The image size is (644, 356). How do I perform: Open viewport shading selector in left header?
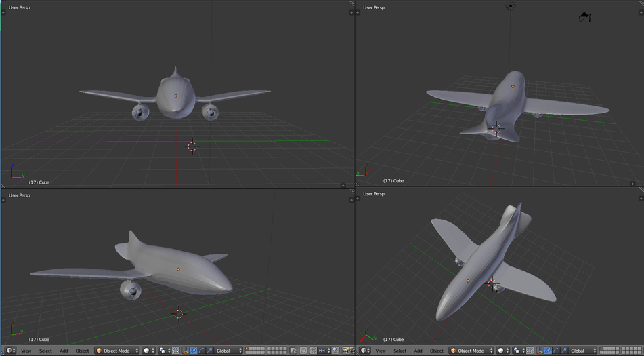tap(149, 351)
